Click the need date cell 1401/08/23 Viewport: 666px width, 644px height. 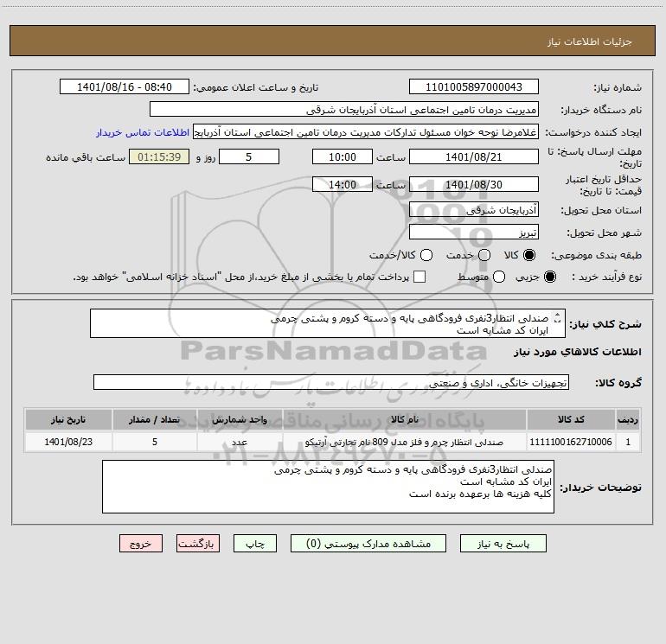point(68,442)
